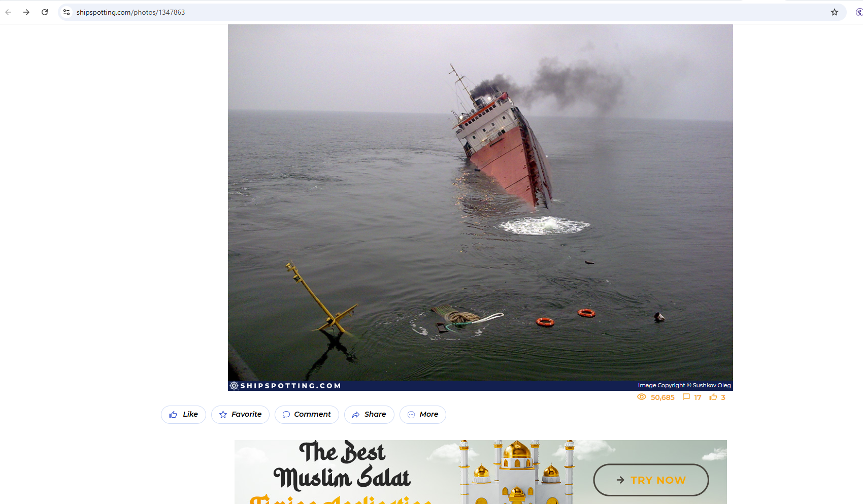The height and width of the screenshot is (504, 863).
Task: Click TRY NOW on the Muslim Salat ad banner
Action: [651, 480]
